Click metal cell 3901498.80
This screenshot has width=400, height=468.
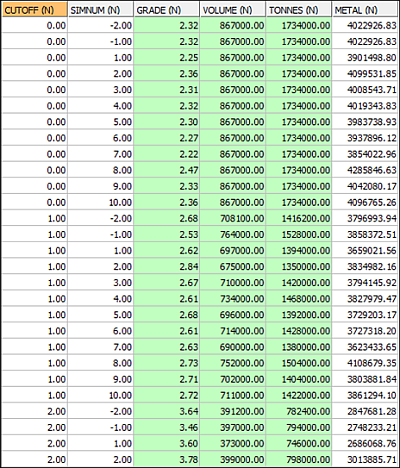(x=365, y=58)
